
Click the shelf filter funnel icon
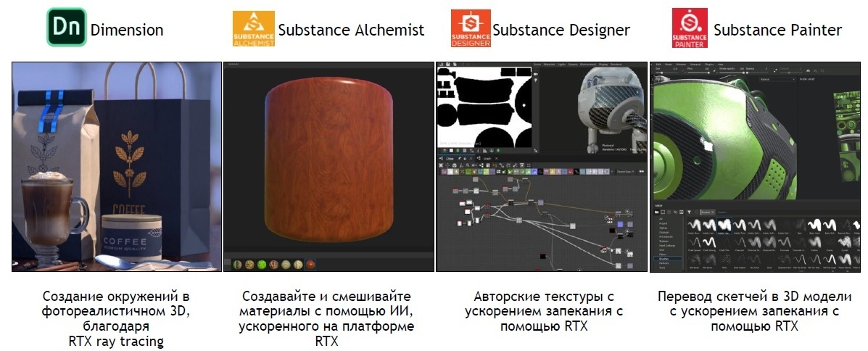(689, 212)
